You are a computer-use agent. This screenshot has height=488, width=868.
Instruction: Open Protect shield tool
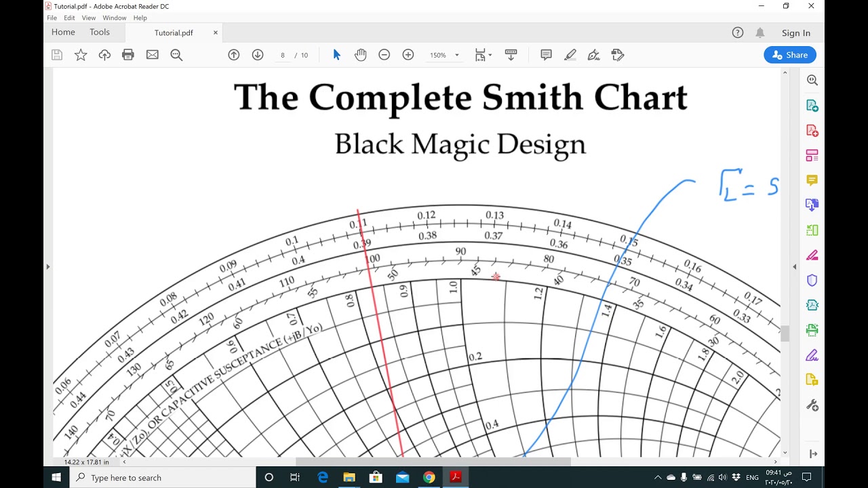tap(812, 280)
